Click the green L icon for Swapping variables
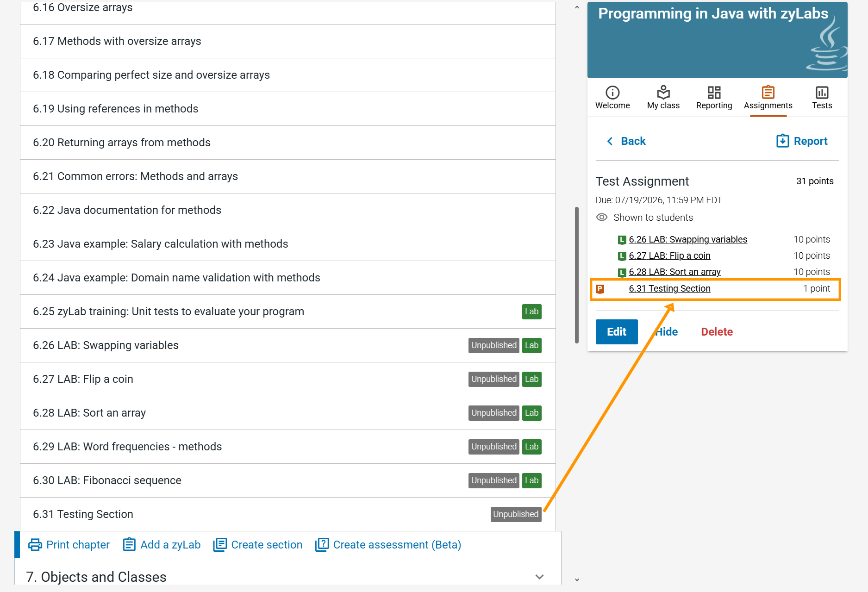This screenshot has height=592, width=868. tap(622, 240)
